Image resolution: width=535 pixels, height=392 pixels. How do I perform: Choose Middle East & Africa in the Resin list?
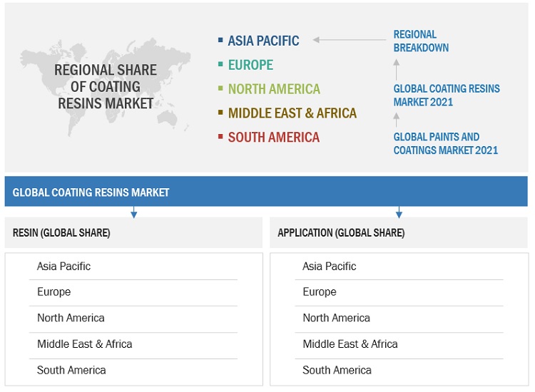tap(85, 344)
